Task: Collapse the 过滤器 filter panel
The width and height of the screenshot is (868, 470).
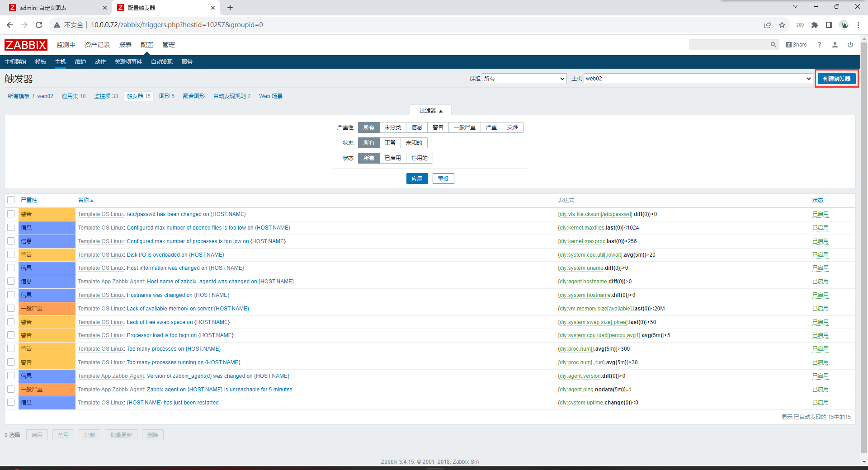Action: [x=430, y=110]
